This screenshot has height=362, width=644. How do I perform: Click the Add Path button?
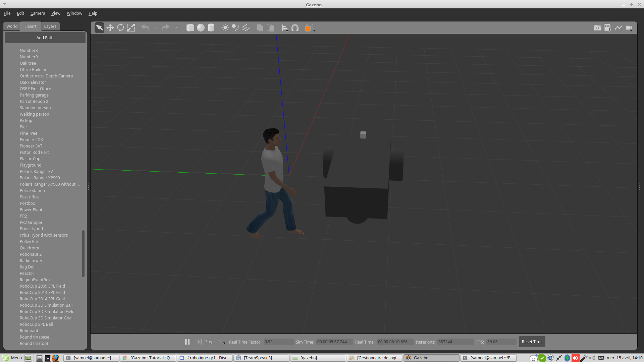(x=45, y=38)
